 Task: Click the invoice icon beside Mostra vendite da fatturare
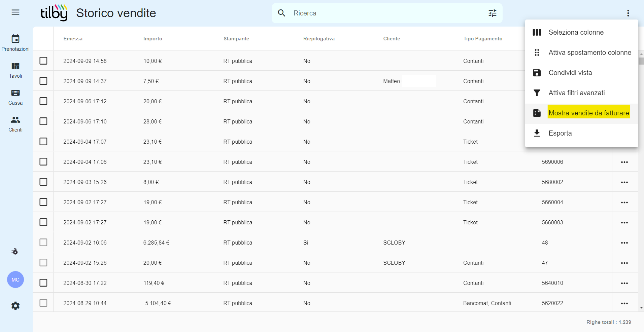(x=537, y=113)
